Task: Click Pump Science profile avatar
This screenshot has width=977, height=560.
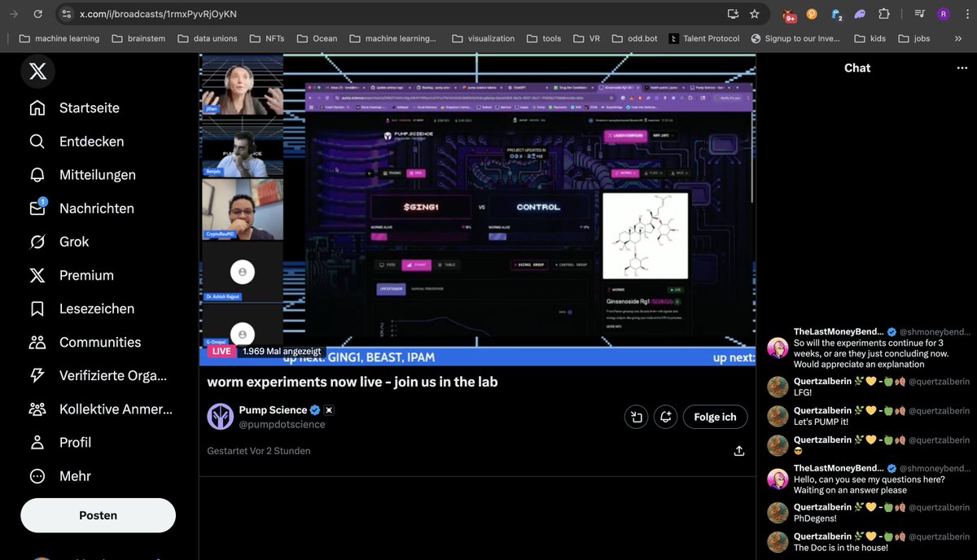Action: [x=220, y=417]
